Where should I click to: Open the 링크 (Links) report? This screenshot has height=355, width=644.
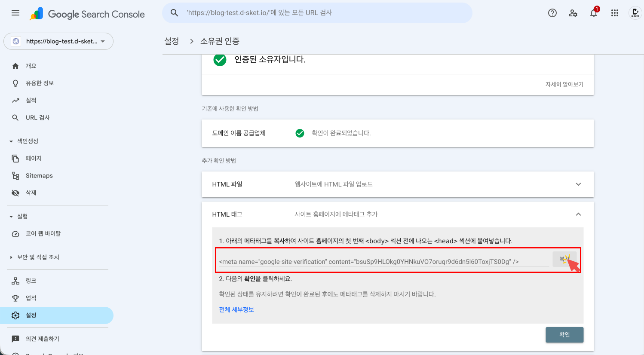click(x=31, y=281)
